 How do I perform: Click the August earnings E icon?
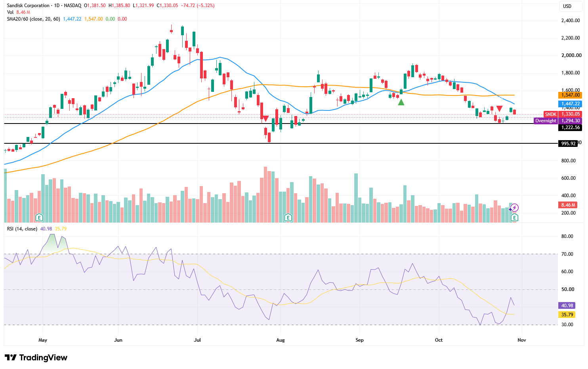coord(288,217)
